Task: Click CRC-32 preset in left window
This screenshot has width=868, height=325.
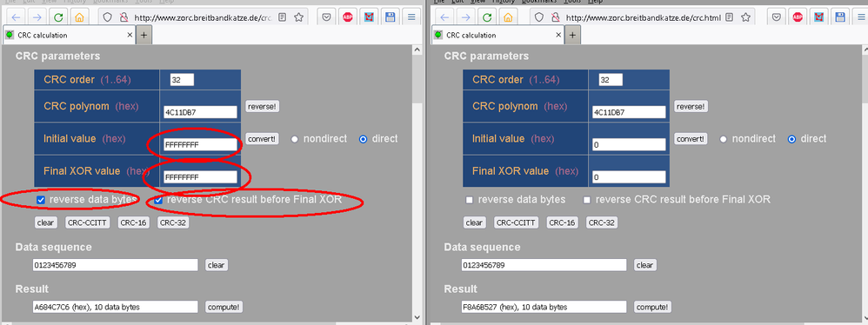Action: [x=173, y=222]
